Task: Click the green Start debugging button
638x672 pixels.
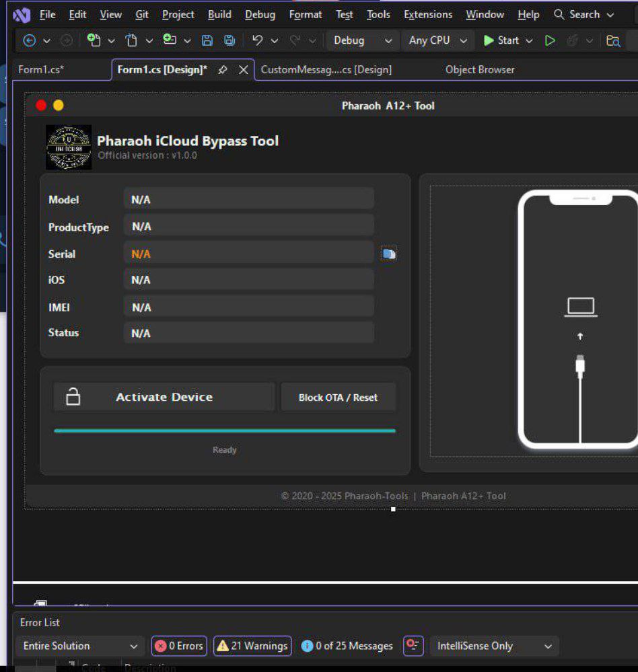Action: pyautogui.click(x=501, y=41)
